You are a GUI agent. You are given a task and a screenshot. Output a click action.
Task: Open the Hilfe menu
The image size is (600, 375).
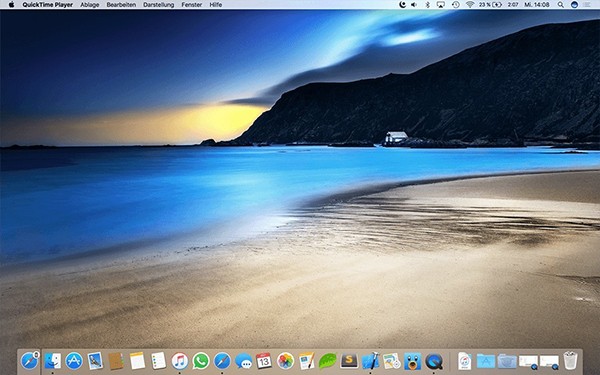point(216,5)
